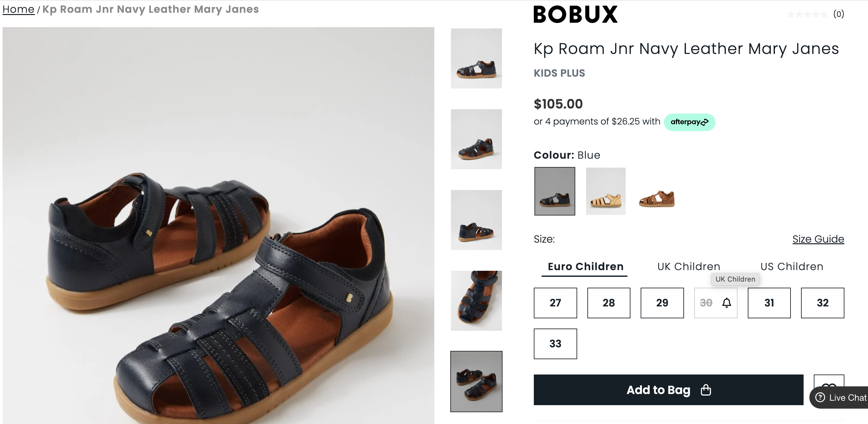The width and height of the screenshot is (868, 424).
Task: View the top-down sandal thumbnail
Action: click(476, 300)
